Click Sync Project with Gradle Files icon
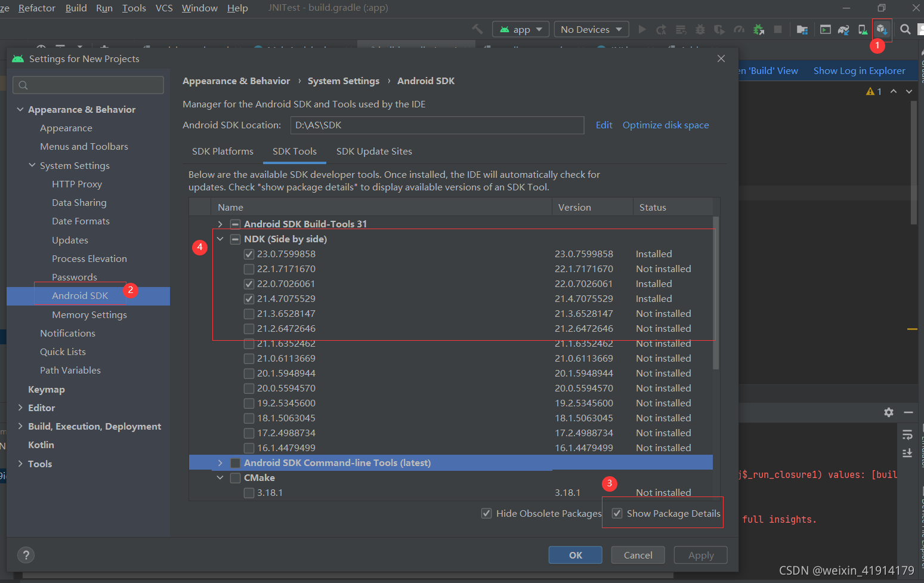This screenshot has height=583, width=924. pos(843,29)
